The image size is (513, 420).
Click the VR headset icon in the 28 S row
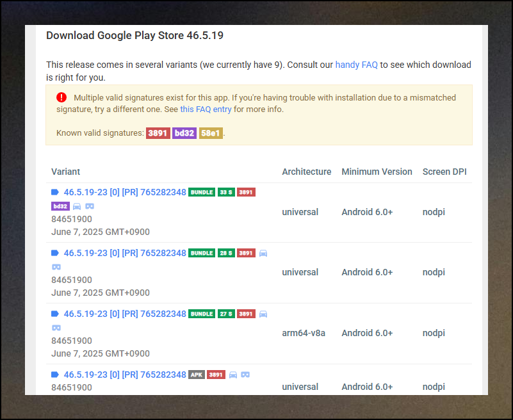(x=56, y=267)
